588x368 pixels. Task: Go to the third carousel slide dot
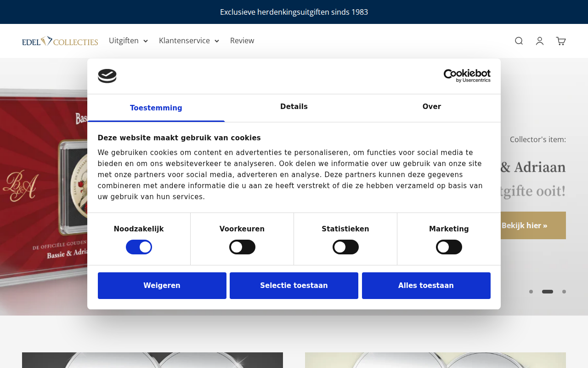point(564,292)
